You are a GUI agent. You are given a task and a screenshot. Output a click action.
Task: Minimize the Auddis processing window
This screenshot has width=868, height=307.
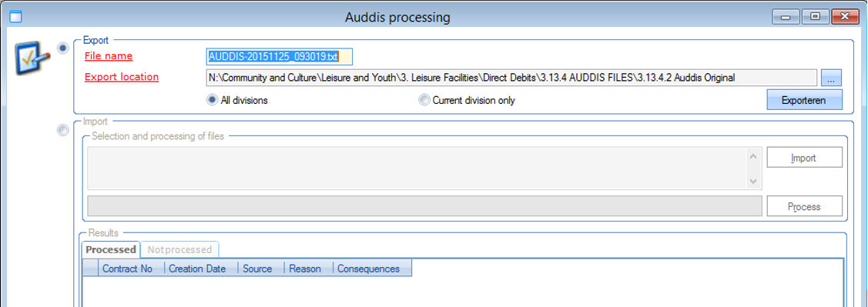click(x=786, y=17)
